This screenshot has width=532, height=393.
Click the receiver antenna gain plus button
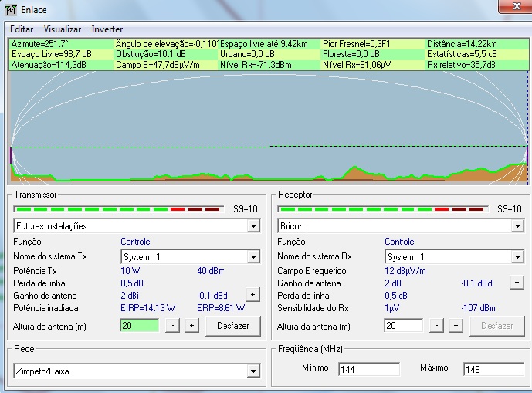(x=517, y=283)
